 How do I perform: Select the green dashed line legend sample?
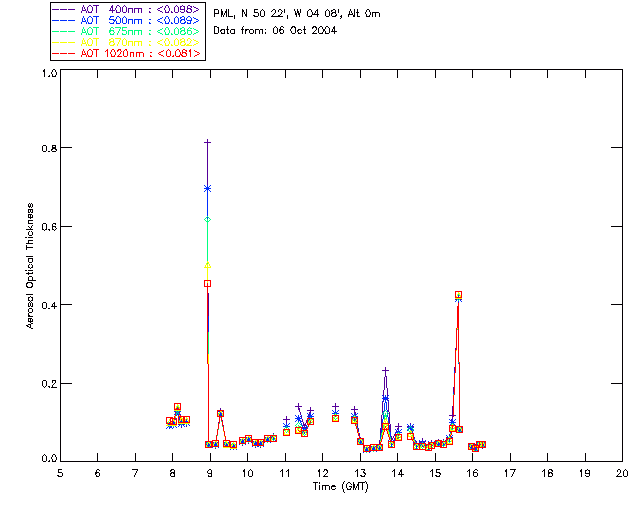[x=64, y=31]
